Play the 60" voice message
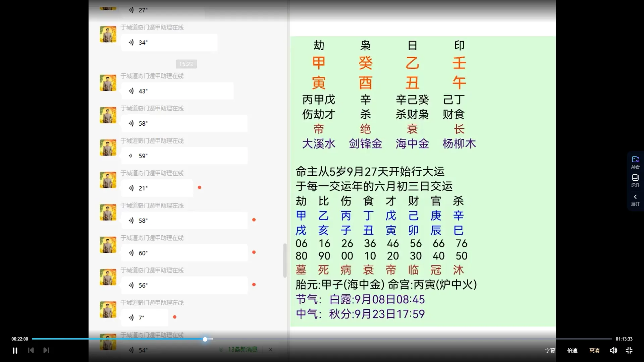This screenshot has height=362, width=644. click(x=184, y=253)
